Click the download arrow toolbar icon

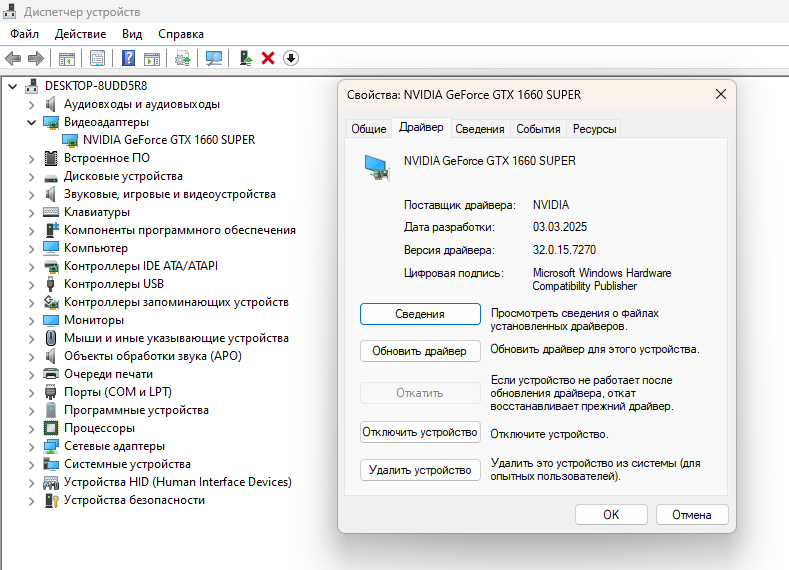click(x=291, y=58)
